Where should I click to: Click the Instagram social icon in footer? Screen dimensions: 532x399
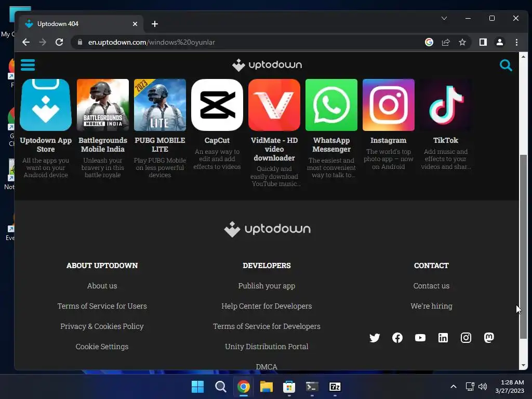(x=466, y=338)
